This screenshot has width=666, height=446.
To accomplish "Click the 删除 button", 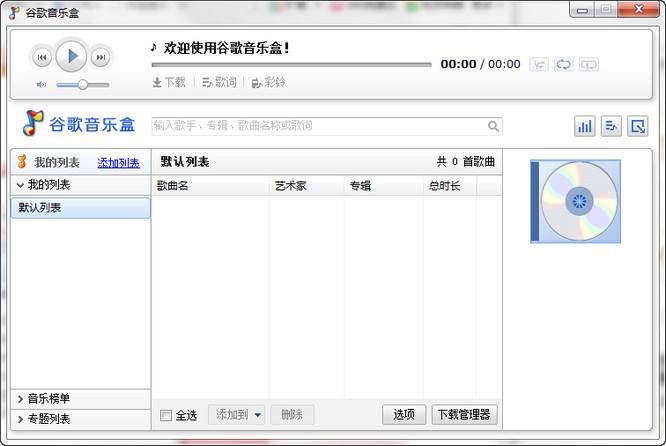I will 292,415.
